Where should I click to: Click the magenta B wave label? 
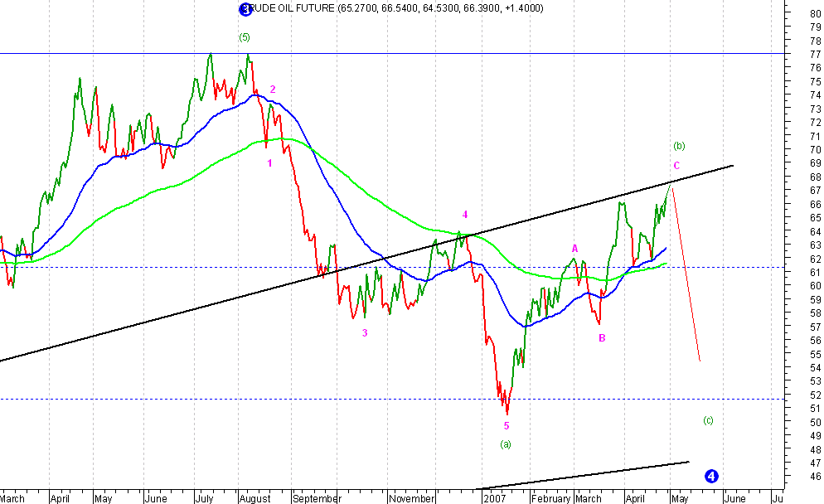602,338
